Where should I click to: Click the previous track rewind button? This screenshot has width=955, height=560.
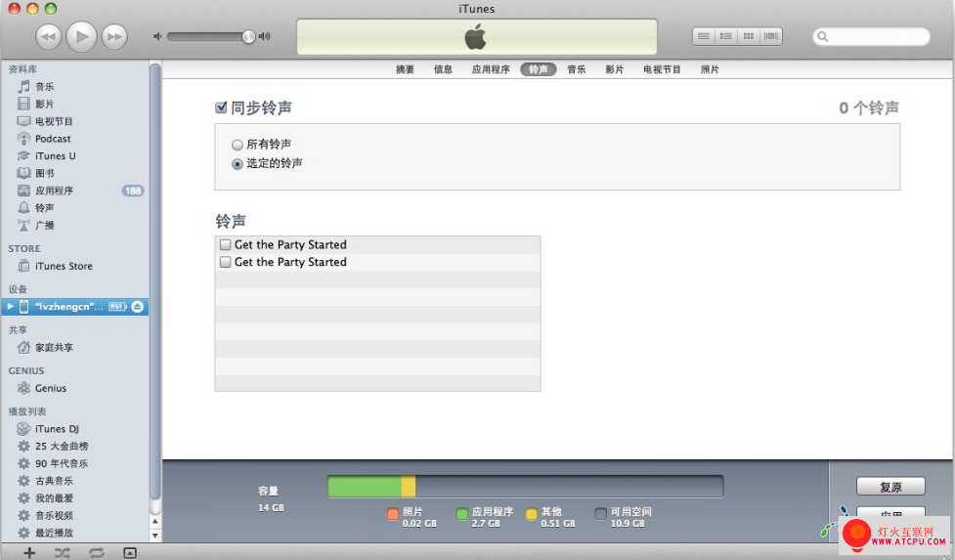(49, 36)
